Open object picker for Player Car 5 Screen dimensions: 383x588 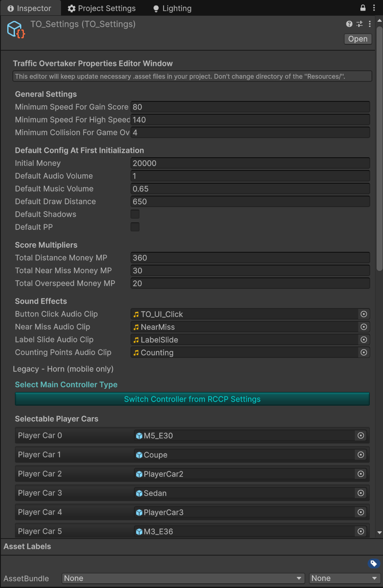[x=361, y=531]
